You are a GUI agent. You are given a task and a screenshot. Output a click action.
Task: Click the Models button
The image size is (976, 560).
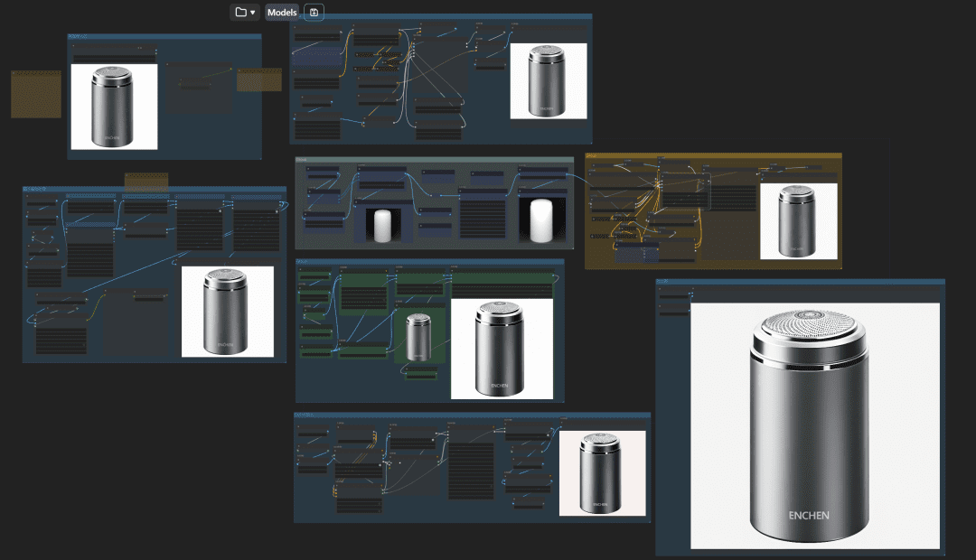point(282,13)
